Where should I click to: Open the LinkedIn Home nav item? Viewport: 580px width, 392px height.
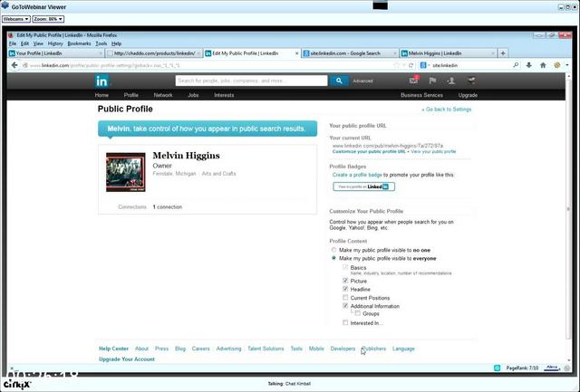(101, 95)
